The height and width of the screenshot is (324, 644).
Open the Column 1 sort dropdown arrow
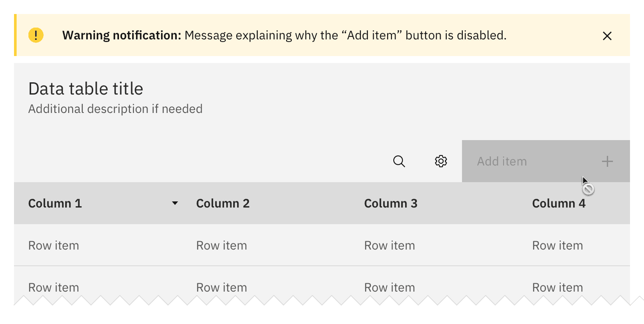tap(175, 203)
